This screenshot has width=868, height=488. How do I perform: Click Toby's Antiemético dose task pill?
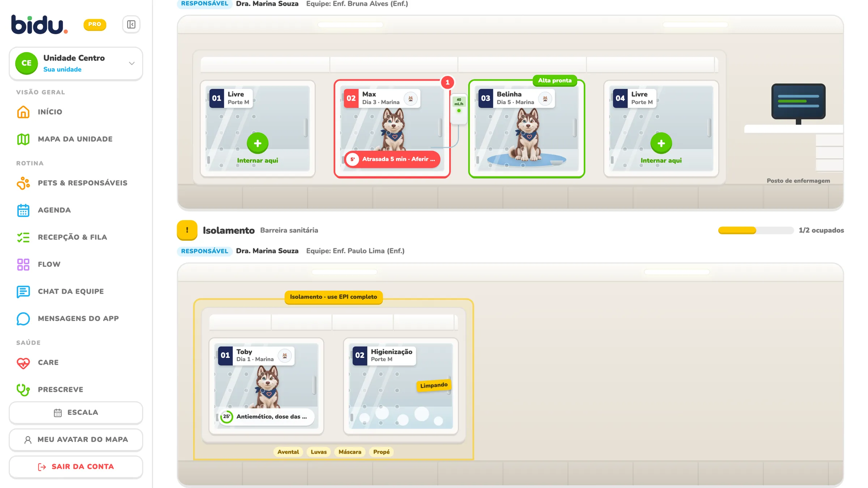point(267,417)
